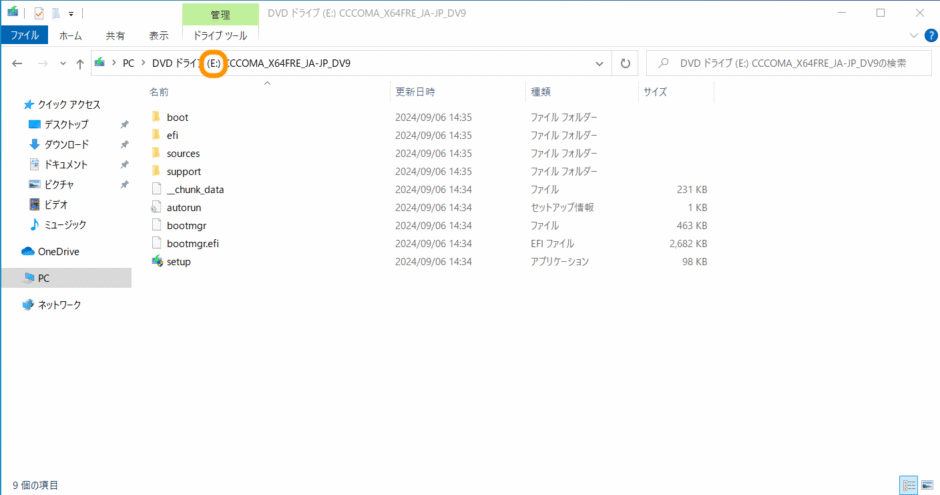The image size is (940, 495).
Task: Open the ファイル menu tab
Action: pyautogui.click(x=23, y=36)
